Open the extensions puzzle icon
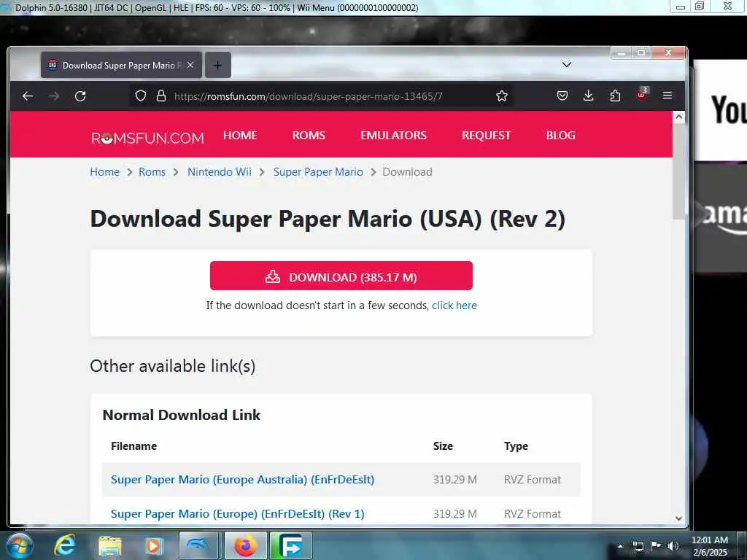The height and width of the screenshot is (560, 747). (615, 96)
